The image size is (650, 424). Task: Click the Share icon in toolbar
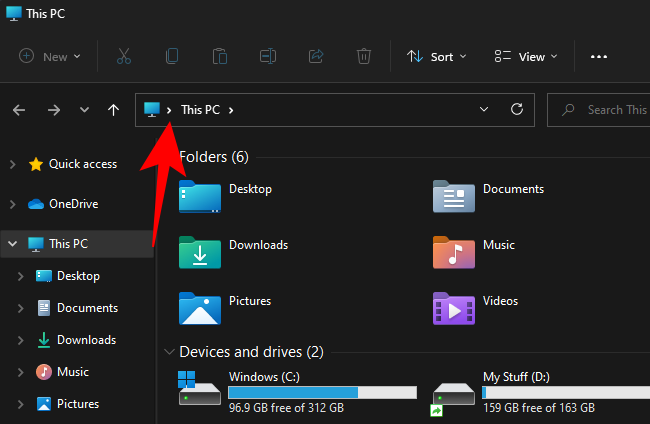316,57
